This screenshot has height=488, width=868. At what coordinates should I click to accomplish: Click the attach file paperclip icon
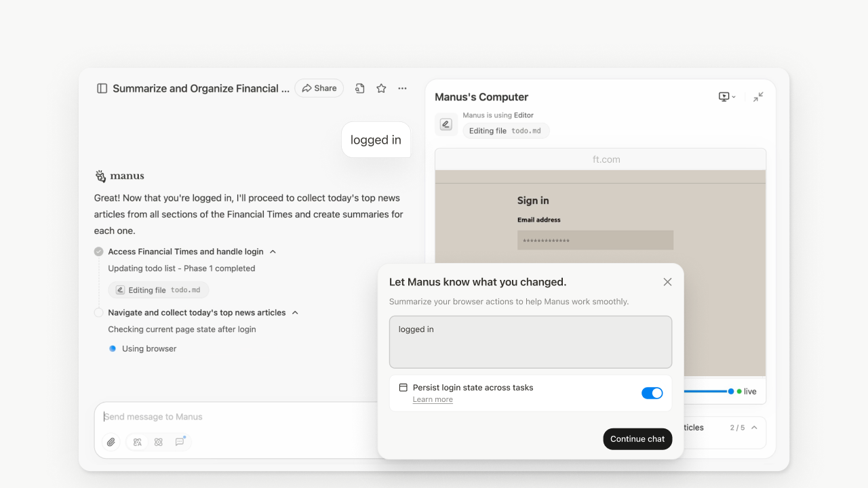111,442
